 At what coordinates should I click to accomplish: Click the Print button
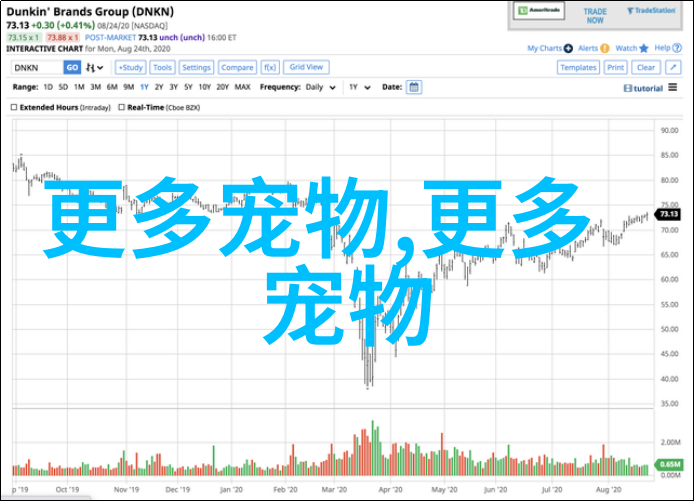click(x=615, y=67)
